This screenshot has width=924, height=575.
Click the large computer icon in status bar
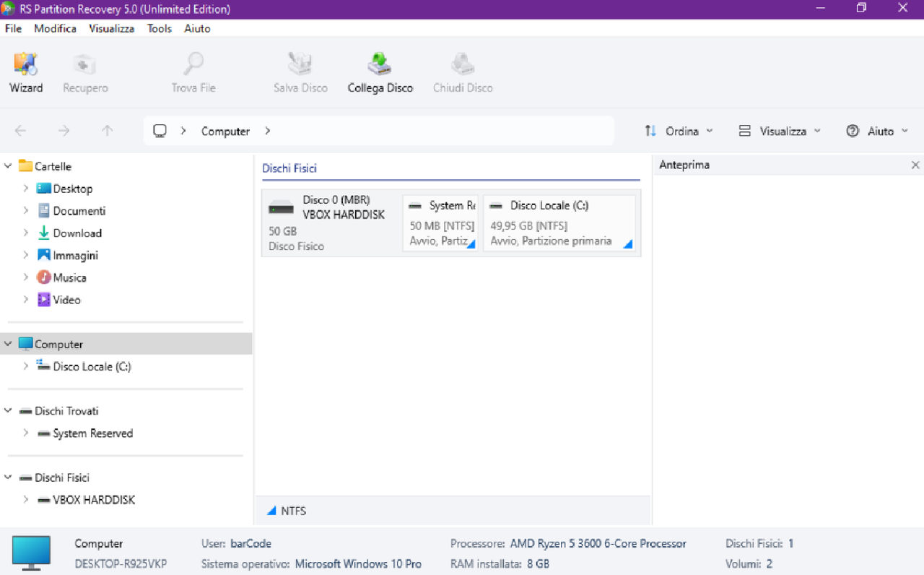(x=31, y=553)
